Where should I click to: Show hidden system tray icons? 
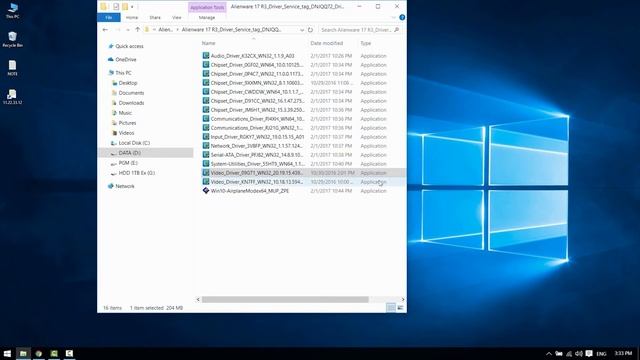coord(549,353)
